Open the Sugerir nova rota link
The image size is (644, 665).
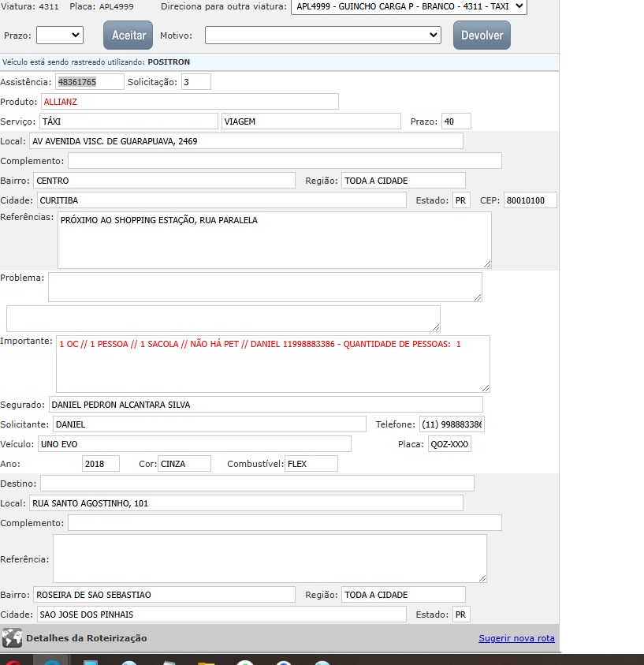coord(516,638)
